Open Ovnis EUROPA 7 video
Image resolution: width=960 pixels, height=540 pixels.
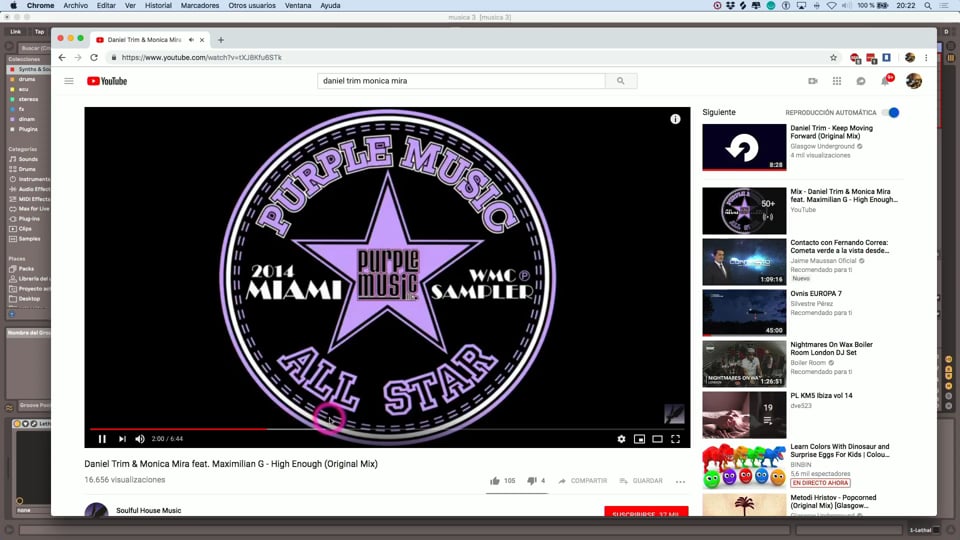[x=816, y=294]
